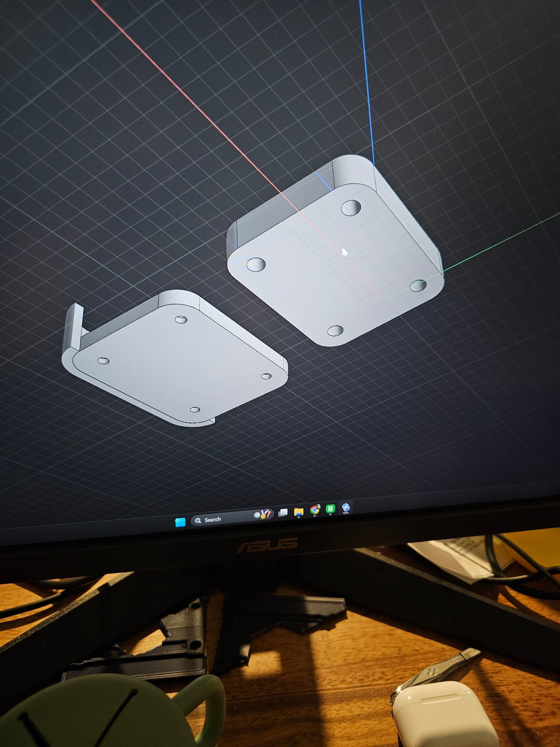Select the blue 3D viewer taskbar icon

346,507
